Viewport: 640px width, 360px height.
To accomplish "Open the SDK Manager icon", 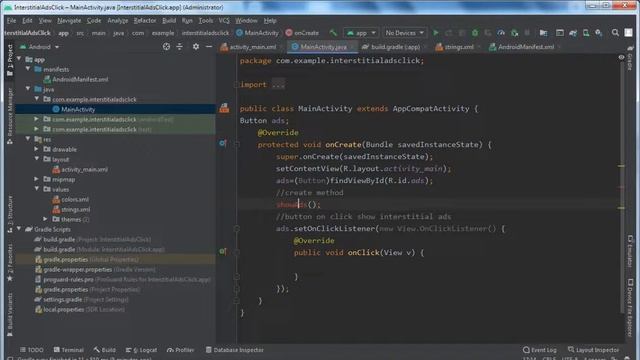I will pos(599,33).
